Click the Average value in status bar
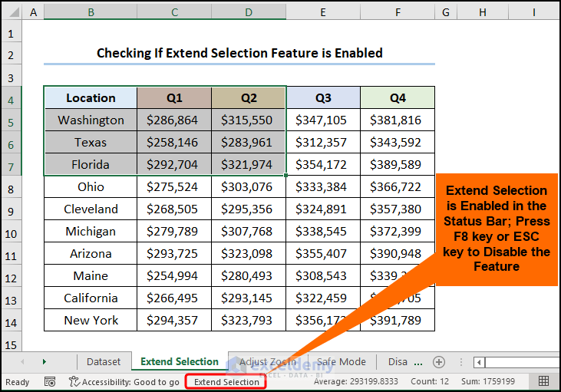The image size is (561, 392). click(x=356, y=381)
